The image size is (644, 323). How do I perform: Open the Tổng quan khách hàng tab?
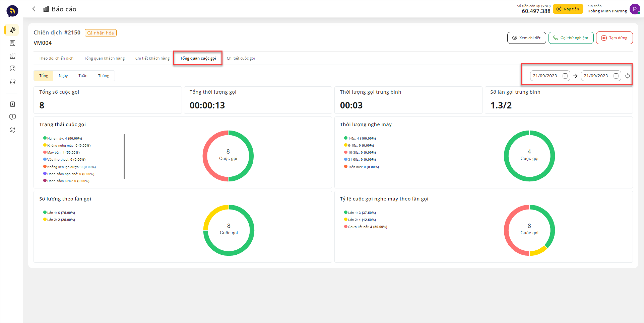point(104,58)
